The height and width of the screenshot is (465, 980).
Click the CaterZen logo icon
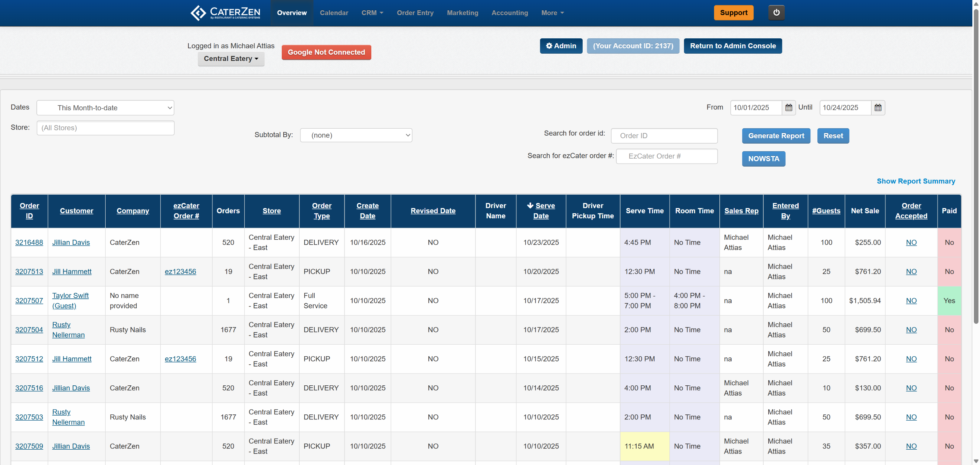[x=198, y=13]
